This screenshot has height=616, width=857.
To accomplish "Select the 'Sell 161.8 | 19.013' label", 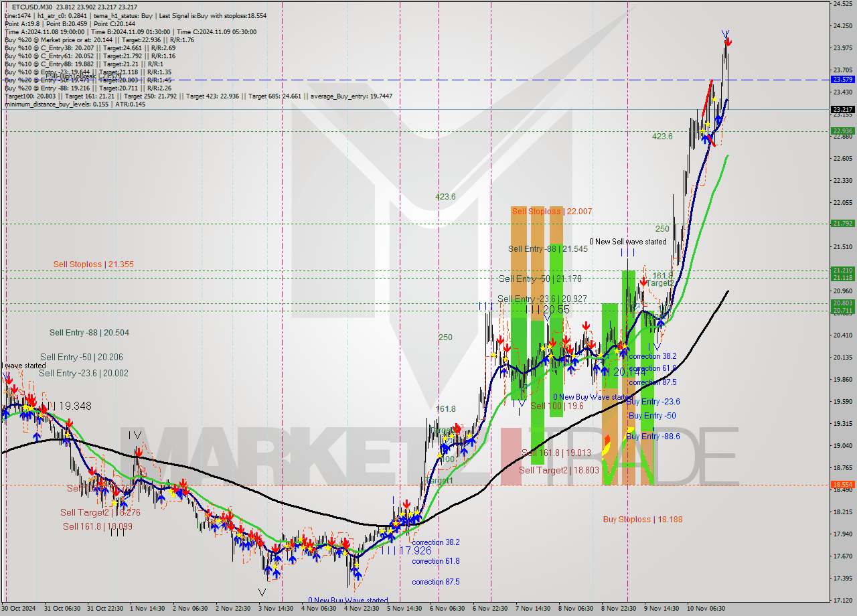I will [556, 453].
